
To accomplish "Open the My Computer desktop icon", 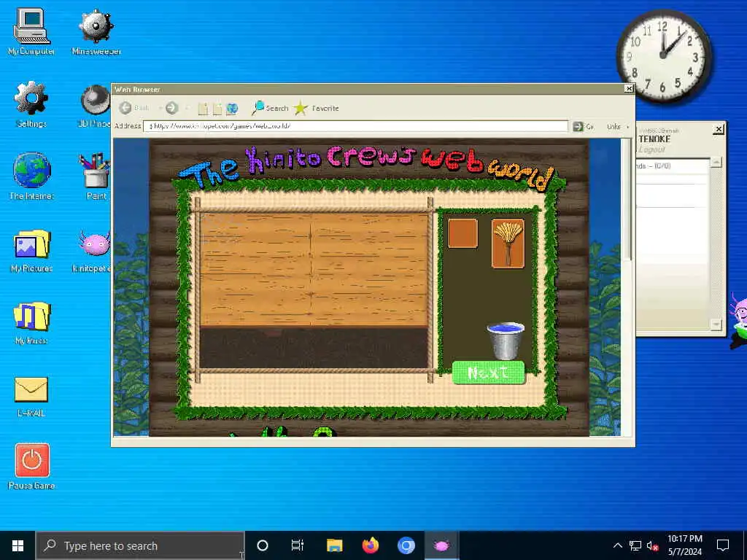I will [x=31, y=32].
